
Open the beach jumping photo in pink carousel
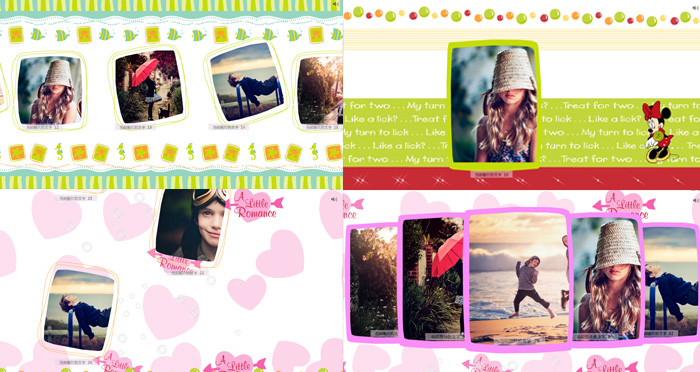pyautogui.click(x=518, y=278)
